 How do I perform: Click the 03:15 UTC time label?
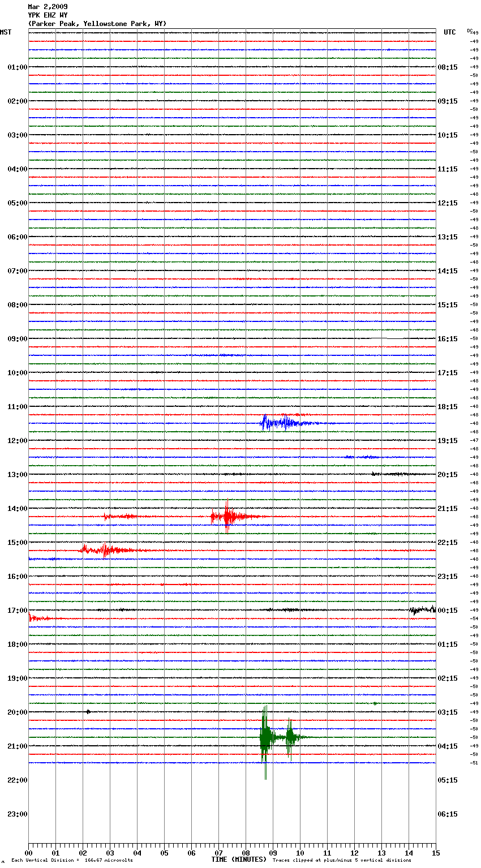(x=448, y=712)
